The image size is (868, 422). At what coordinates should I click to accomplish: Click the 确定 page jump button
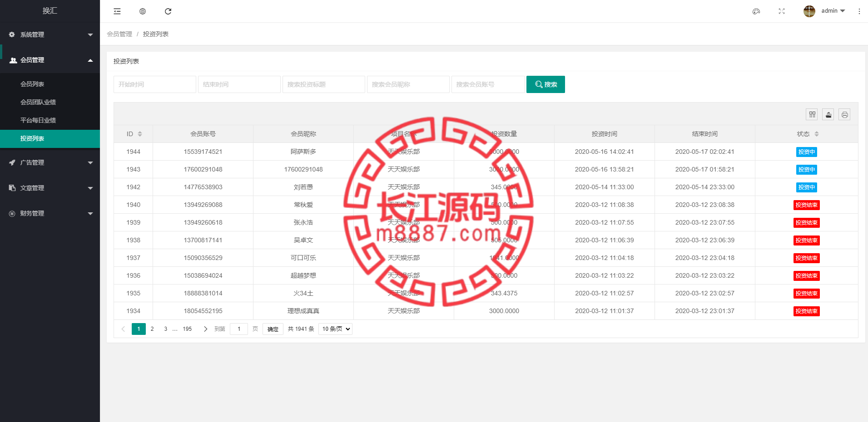pyautogui.click(x=273, y=329)
